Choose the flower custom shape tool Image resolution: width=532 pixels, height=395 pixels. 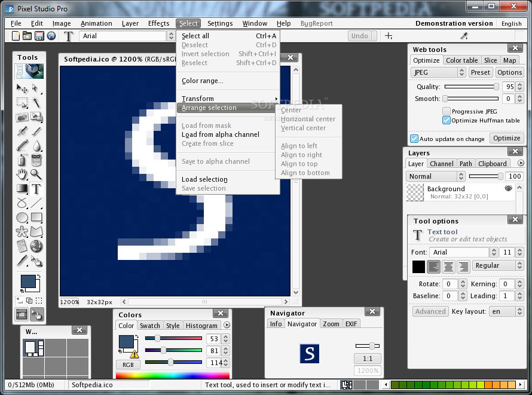pyautogui.click(x=22, y=232)
